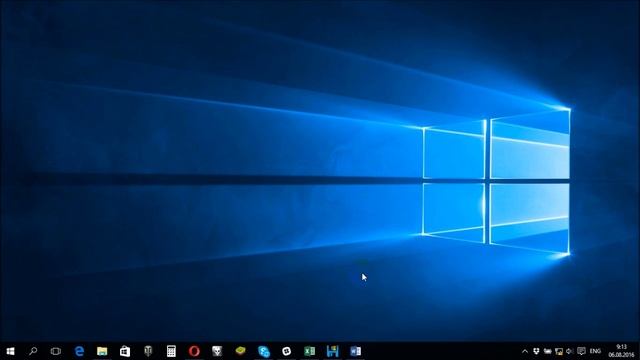Open the white round four-dot icon
This screenshot has height=360, width=640.
pos(287,351)
